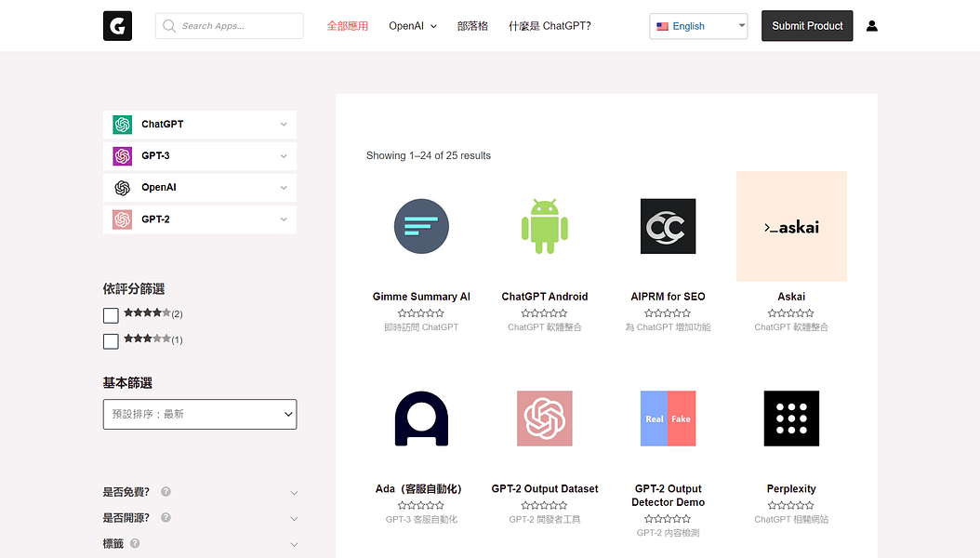Click the help icon beside 是否開源?
The height and width of the screenshot is (558, 980).
click(166, 517)
